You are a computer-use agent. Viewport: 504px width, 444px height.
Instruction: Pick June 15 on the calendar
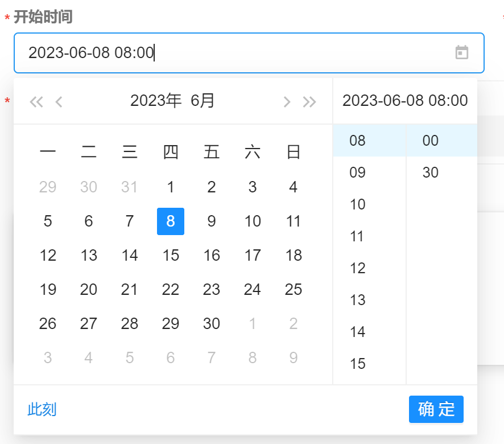point(171,256)
